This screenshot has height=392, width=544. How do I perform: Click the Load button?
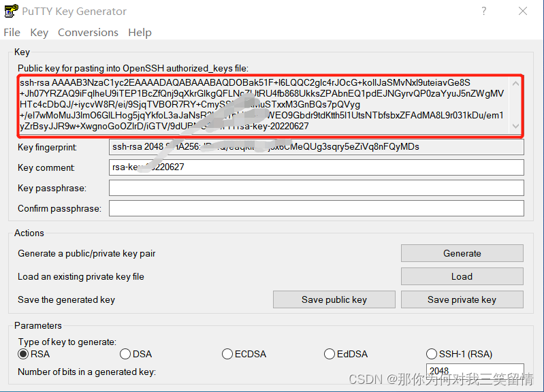coord(462,276)
